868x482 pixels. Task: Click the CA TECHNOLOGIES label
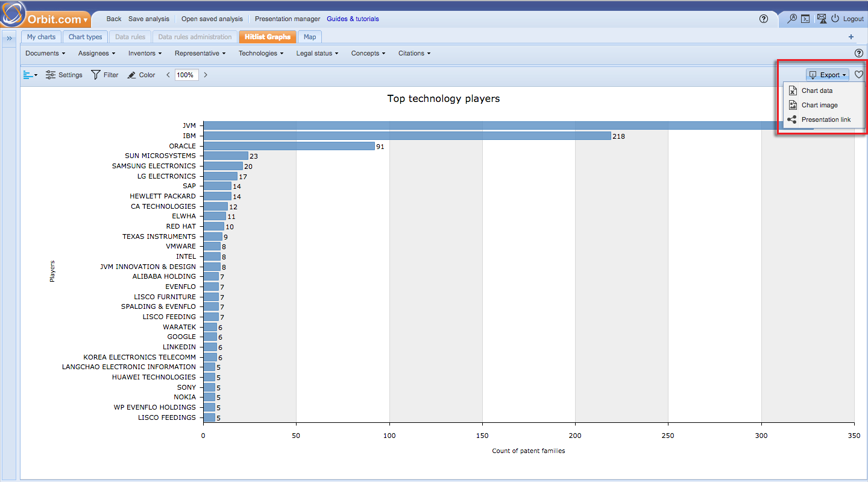click(x=163, y=206)
